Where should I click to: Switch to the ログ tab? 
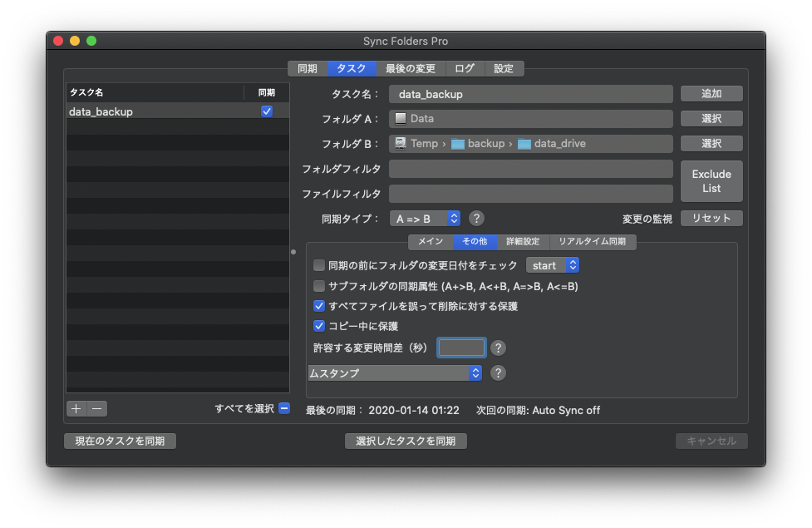(465, 69)
